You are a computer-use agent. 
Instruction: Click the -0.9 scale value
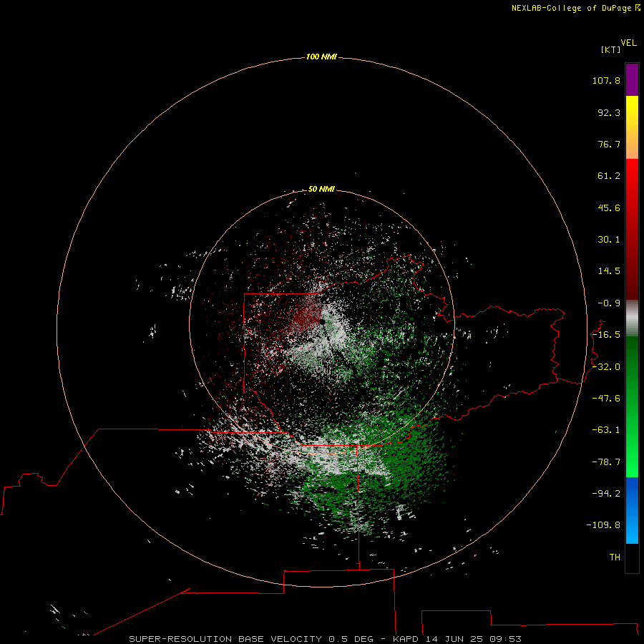609,303
